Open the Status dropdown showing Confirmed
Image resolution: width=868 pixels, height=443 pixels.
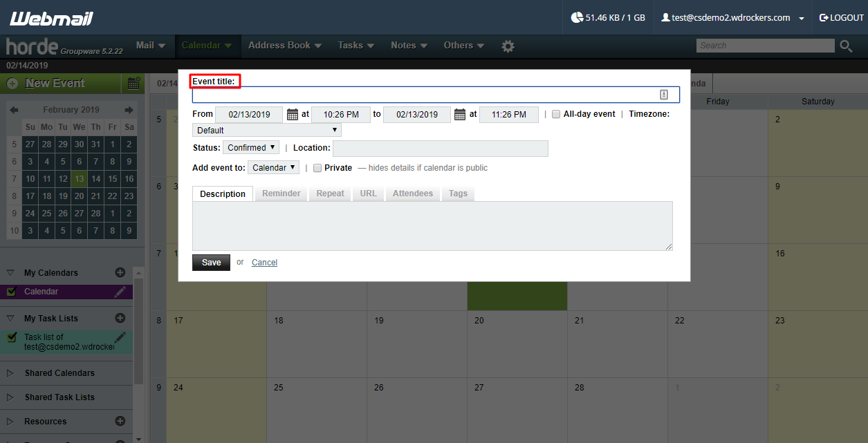point(250,147)
